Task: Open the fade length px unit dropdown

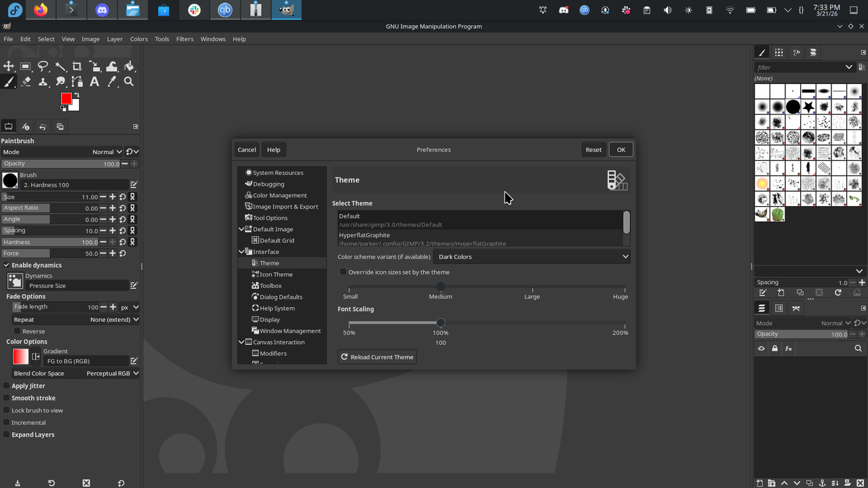Action: click(x=130, y=307)
